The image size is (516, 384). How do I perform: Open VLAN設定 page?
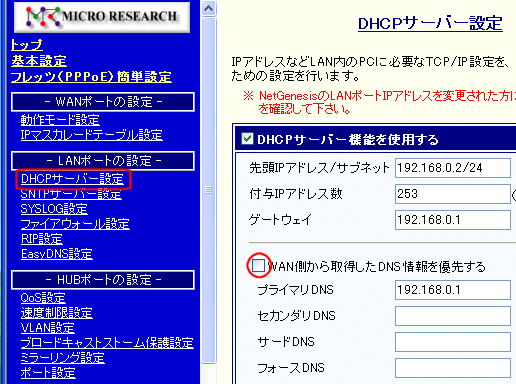47,328
